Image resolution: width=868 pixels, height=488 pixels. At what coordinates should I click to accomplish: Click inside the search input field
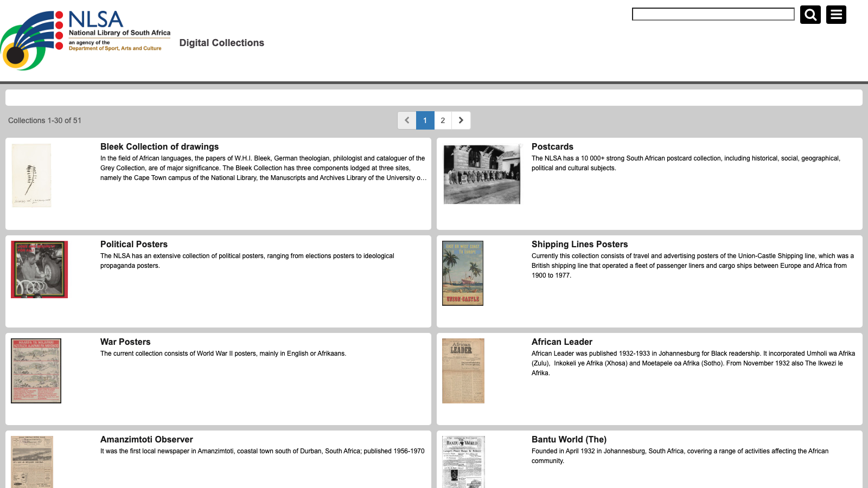coord(712,14)
